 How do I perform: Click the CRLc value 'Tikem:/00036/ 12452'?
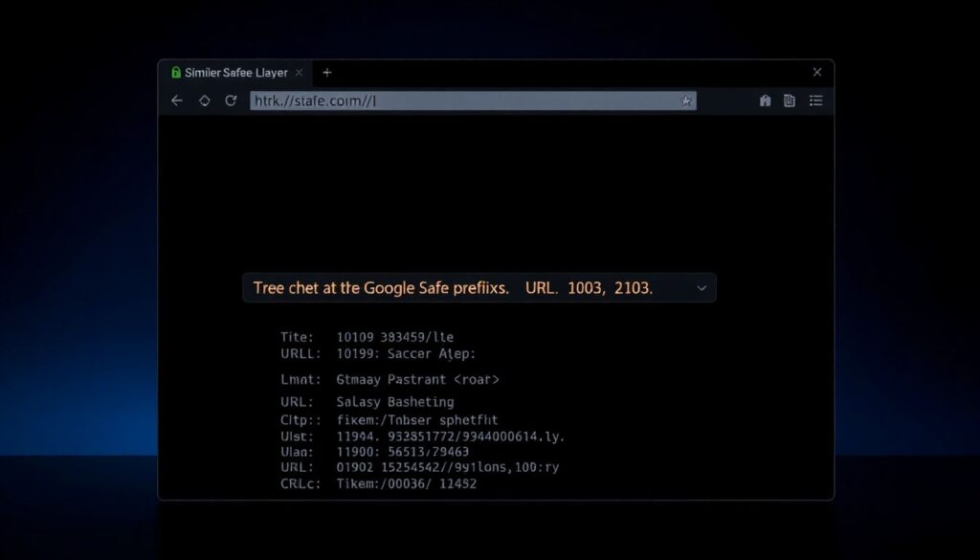coord(407,484)
